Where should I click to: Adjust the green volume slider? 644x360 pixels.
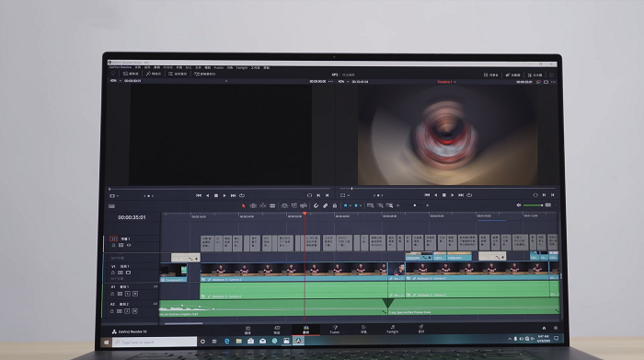(533, 205)
